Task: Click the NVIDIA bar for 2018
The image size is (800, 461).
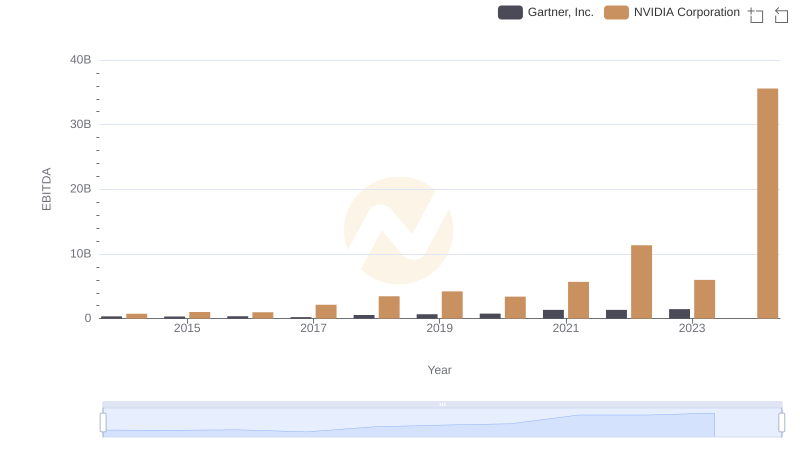Action: 389,307
